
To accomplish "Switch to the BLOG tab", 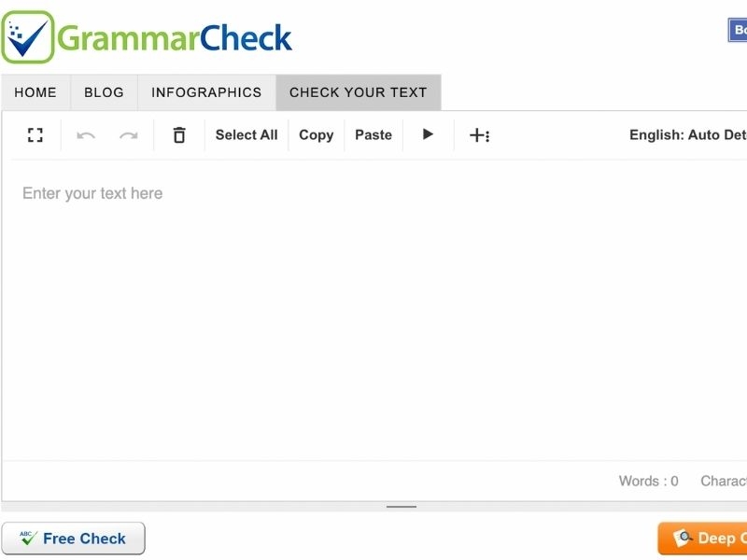I will tap(103, 92).
